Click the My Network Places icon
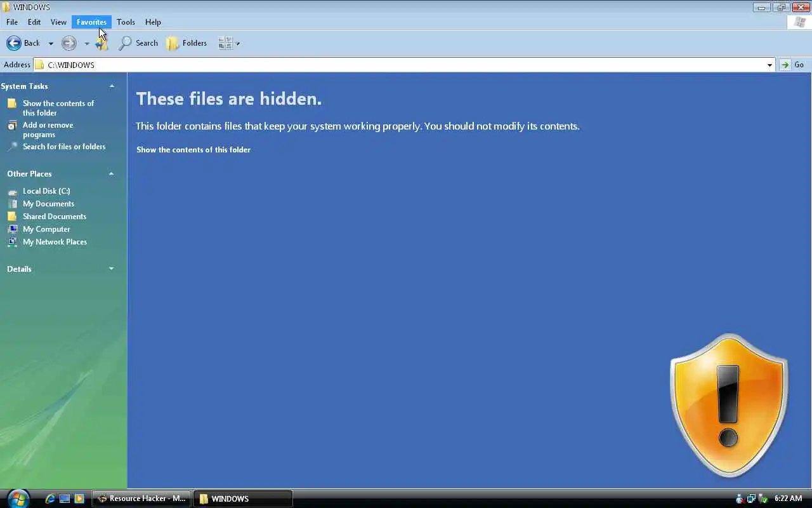Viewport: 812px width, 508px height. point(12,242)
